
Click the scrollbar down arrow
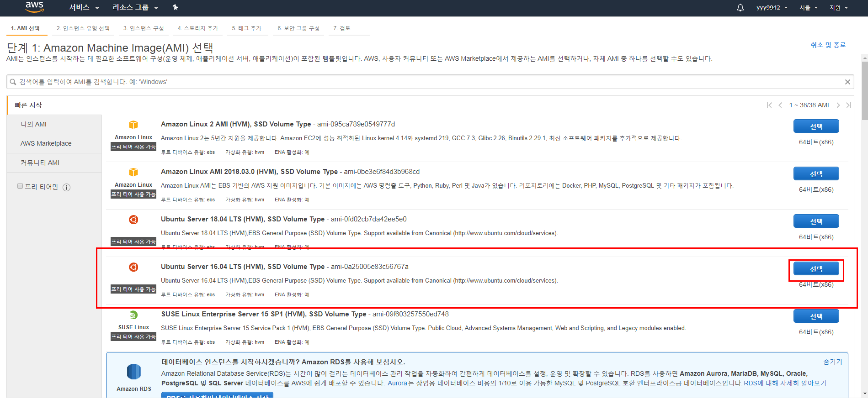pos(864,394)
